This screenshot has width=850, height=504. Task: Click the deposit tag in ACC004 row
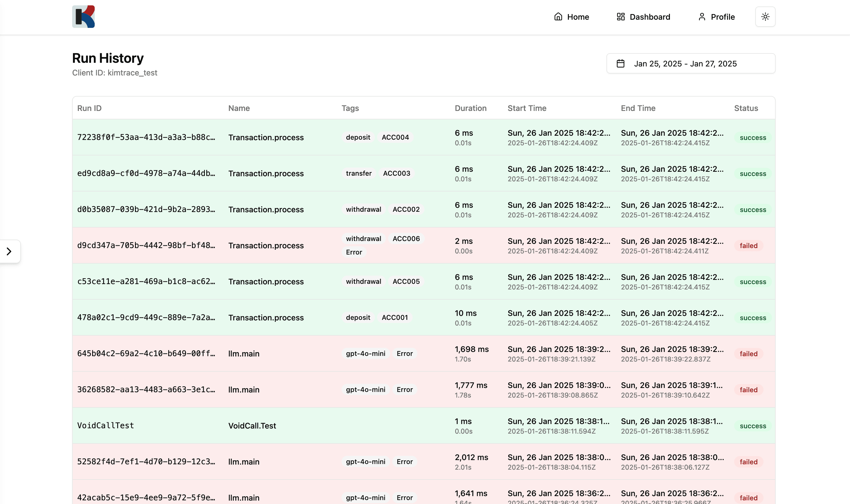[x=358, y=137]
